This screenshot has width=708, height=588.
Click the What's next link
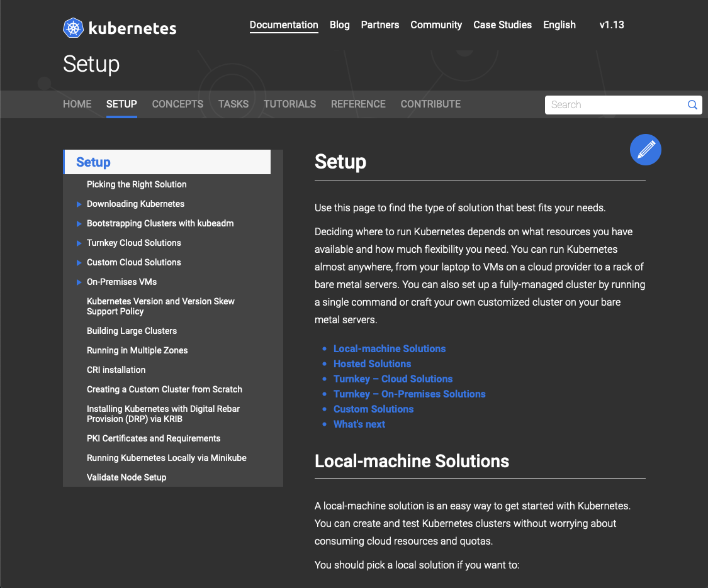coord(359,424)
